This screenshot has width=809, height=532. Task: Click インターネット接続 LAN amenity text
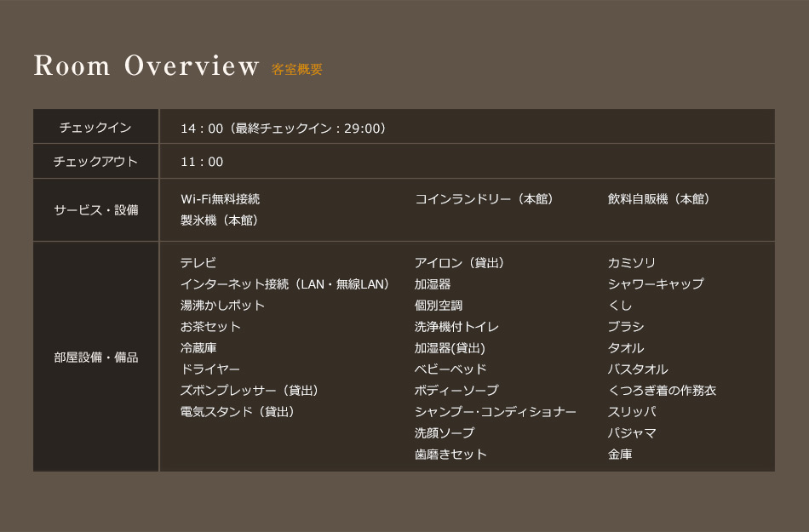tap(284, 284)
